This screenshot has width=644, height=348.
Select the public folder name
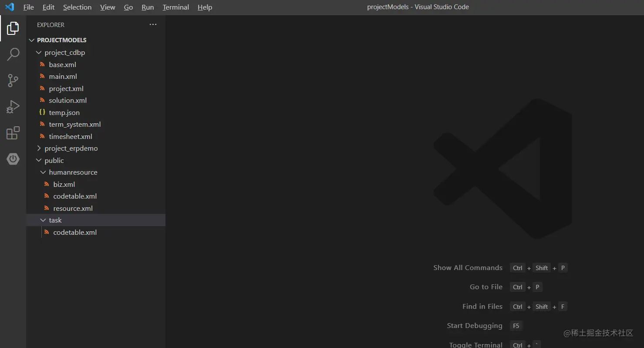point(54,160)
